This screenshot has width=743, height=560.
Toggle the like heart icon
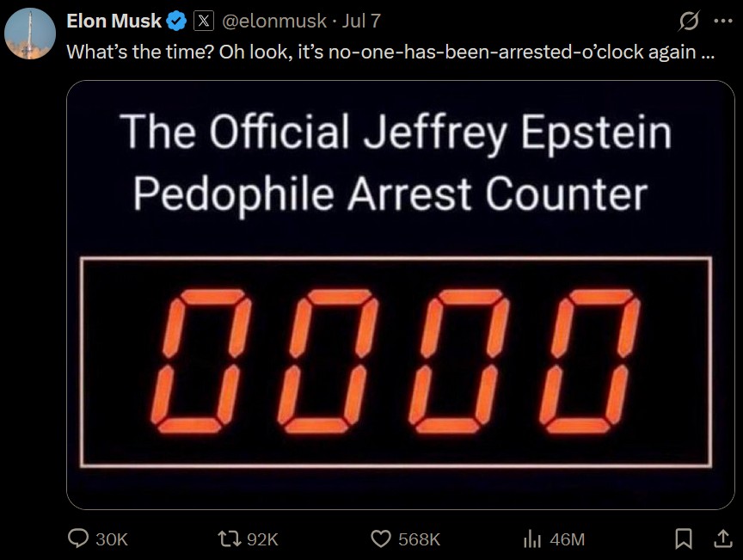[x=381, y=538]
